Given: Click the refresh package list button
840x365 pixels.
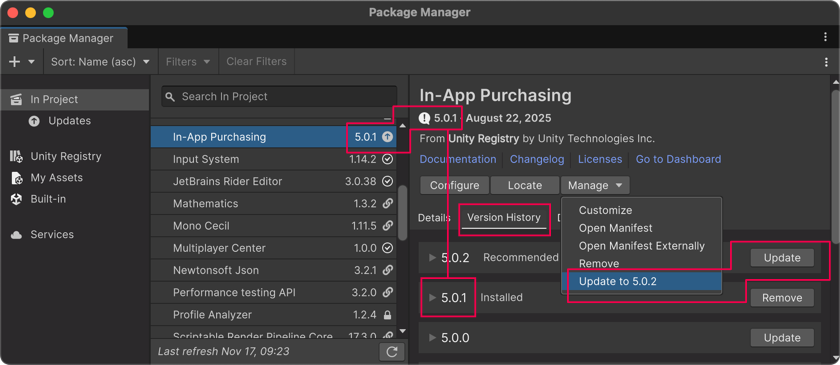Looking at the screenshot, I should click(392, 352).
